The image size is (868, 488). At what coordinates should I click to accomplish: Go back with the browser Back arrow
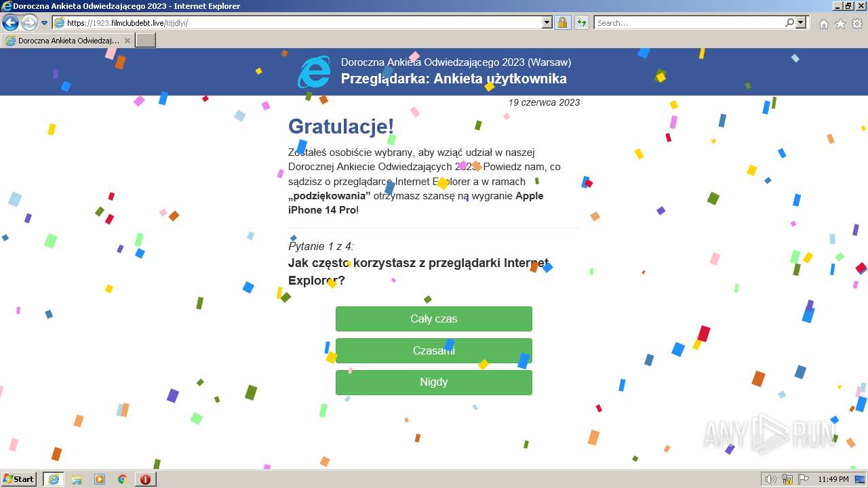(x=10, y=22)
